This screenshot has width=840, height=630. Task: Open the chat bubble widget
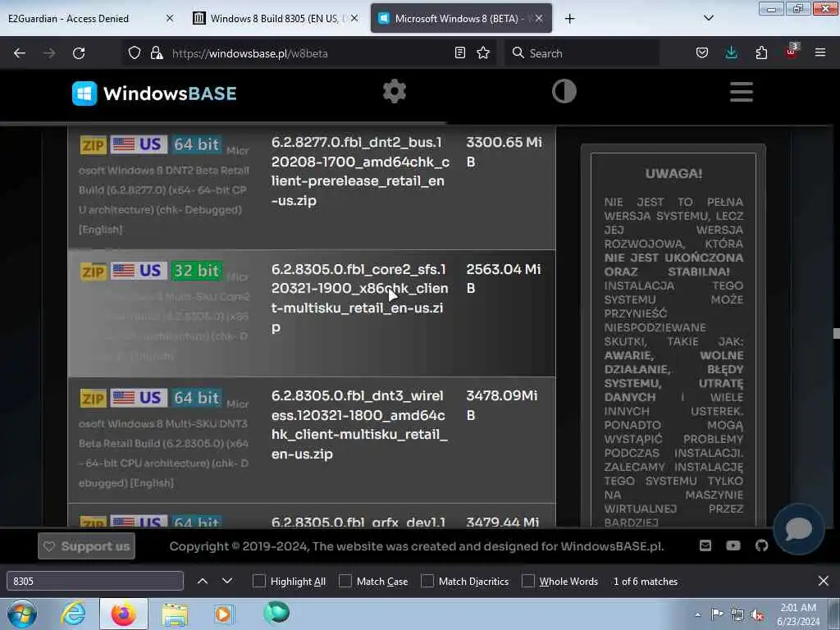798,529
